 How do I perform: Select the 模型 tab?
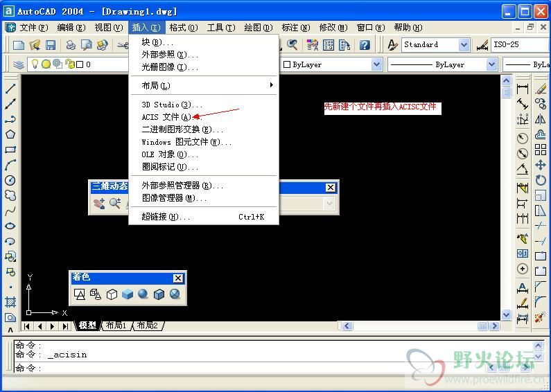pyautogui.click(x=87, y=326)
